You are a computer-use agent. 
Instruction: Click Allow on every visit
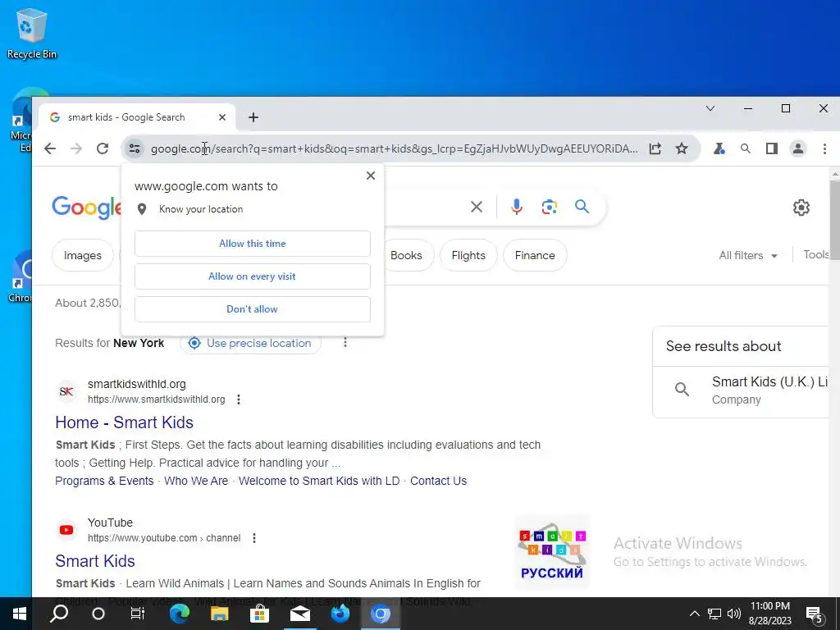[253, 276]
